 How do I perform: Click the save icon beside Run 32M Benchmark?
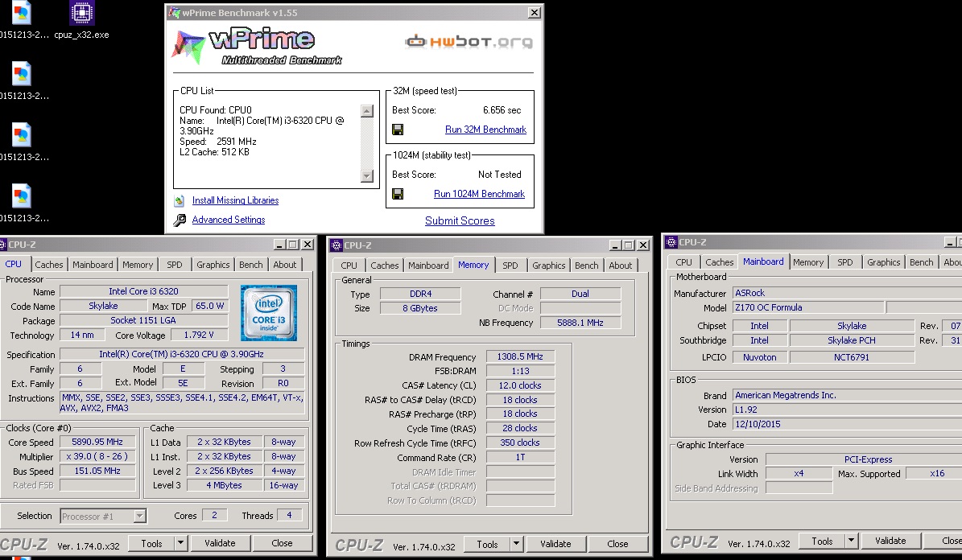pos(398,130)
